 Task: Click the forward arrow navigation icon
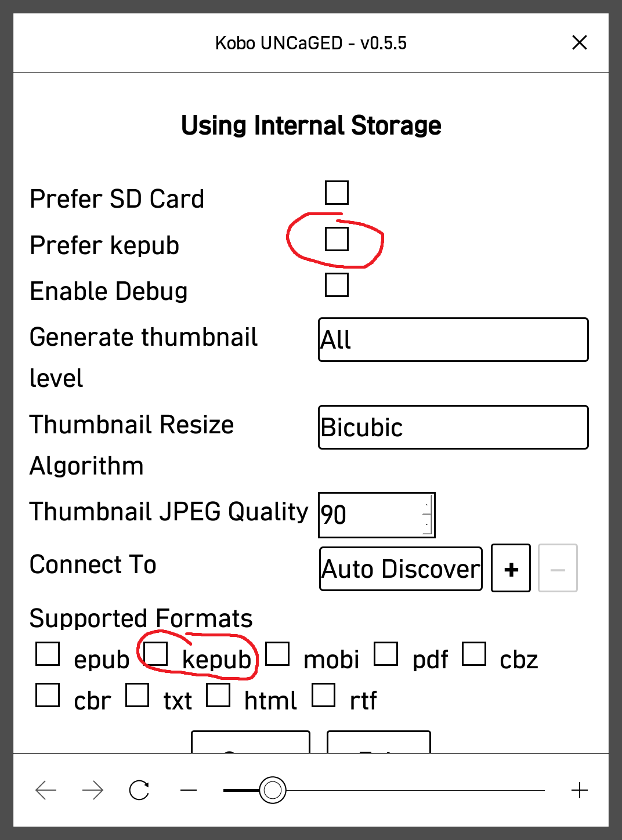93,790
